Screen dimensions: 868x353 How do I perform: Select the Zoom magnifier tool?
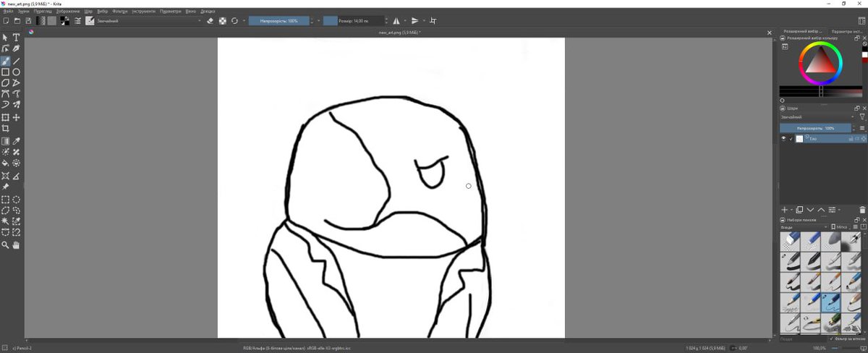point(6,245)
